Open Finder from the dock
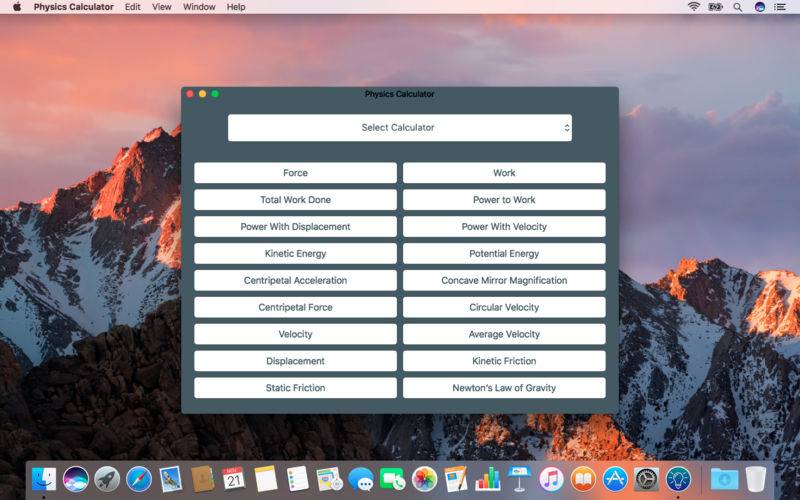 [x=44, y=479]
